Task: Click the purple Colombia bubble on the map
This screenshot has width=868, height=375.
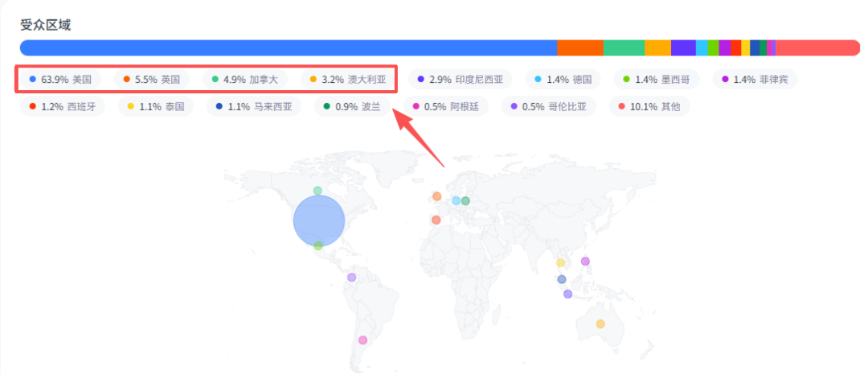Action: pyautogui.click(x=351, y=277)
